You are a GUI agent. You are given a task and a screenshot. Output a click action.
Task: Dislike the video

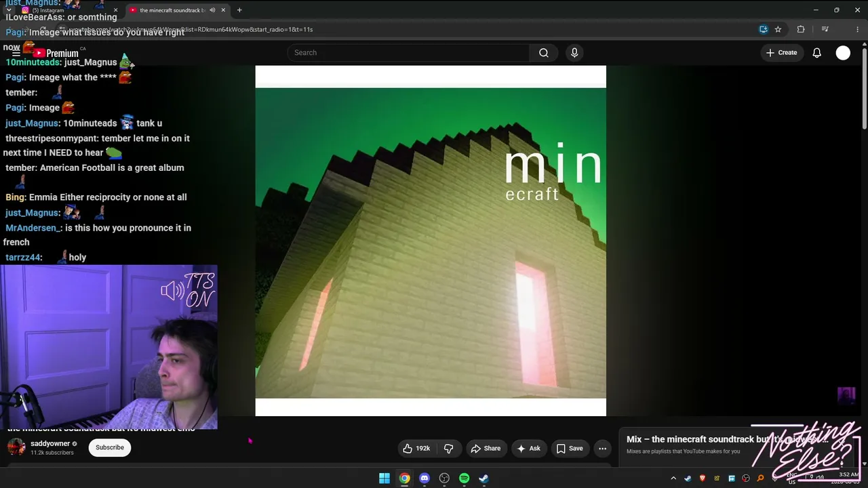click(448, 448)
